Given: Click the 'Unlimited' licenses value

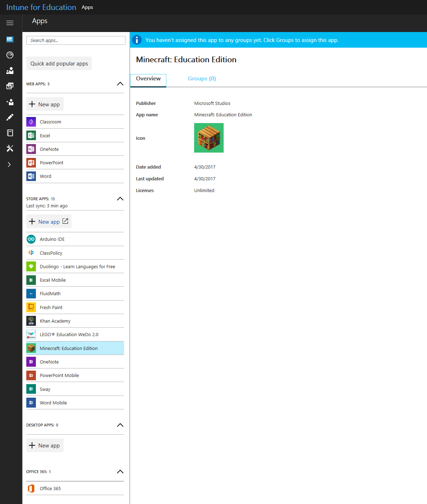Looking at the screenshot, I should coord(204,190).
